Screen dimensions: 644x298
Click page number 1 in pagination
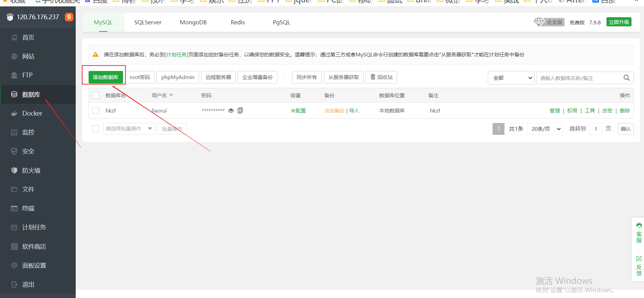[x=498, y=129]
